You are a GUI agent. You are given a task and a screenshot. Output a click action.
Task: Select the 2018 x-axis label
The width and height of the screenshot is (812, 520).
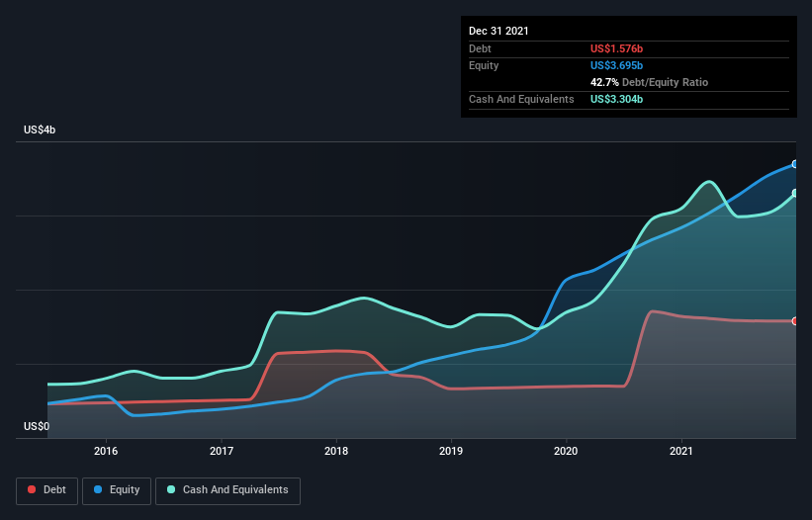pos(336,451)
